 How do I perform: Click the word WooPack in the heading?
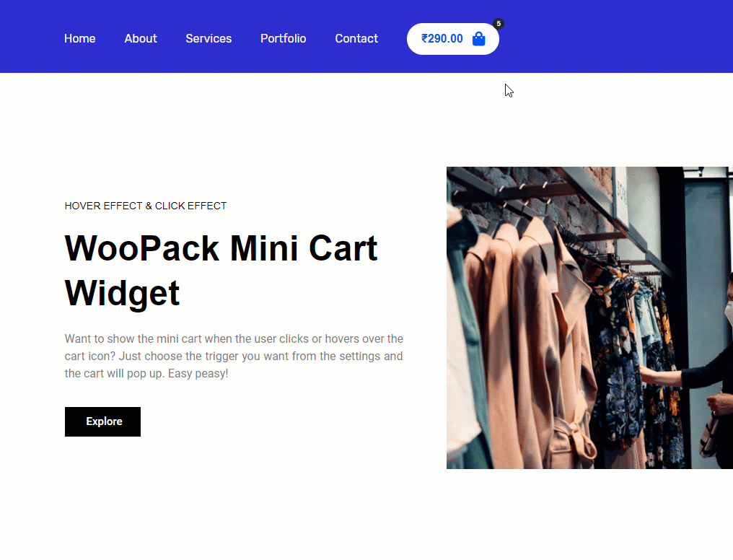pos(142,249)
